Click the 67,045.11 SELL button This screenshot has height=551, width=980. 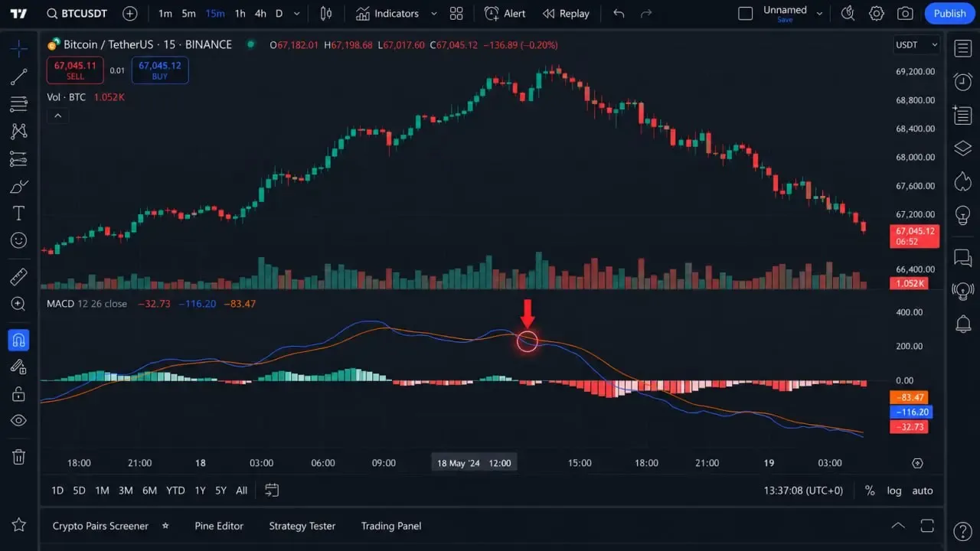[75, 70]
